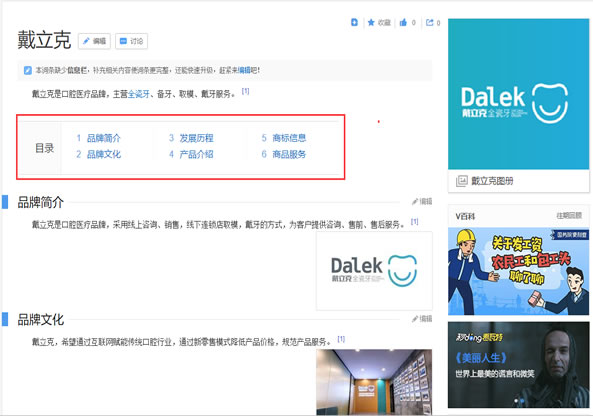
Task: Click the 品牌文化 section heading
Action: pos(40,320)
